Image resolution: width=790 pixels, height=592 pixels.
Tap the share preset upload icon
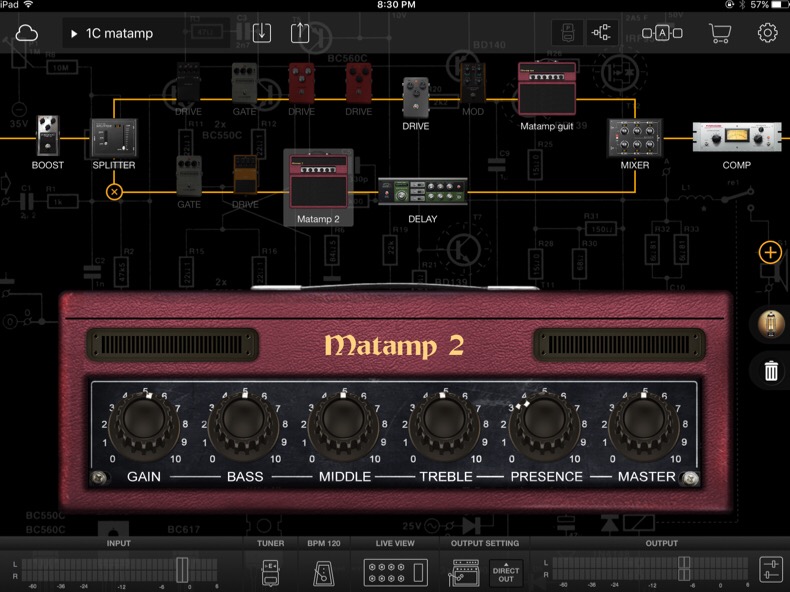[x=300, y=33]
